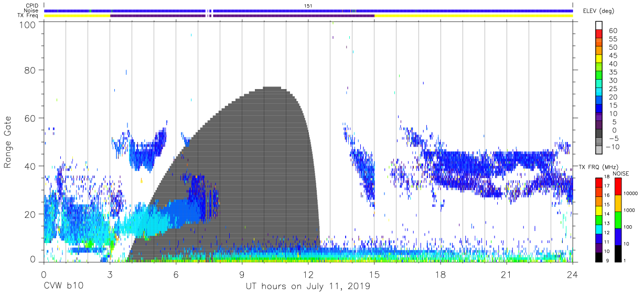
Task: Click the 'UT hours on July 11, 2019' axis title
Action: click(308, 287)
